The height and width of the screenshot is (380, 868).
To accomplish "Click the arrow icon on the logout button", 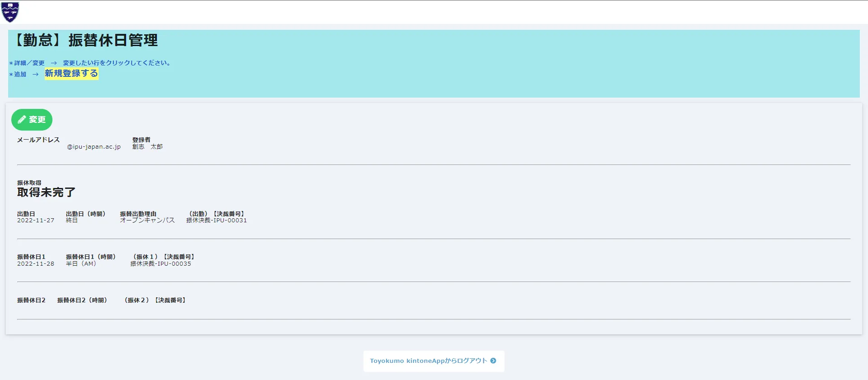I will (493, 361).
